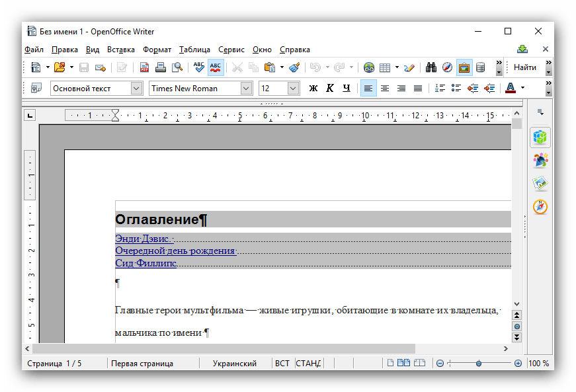Screen dimensions: 576x392
Task: Expand the font size dropdown
Action: 293,88
